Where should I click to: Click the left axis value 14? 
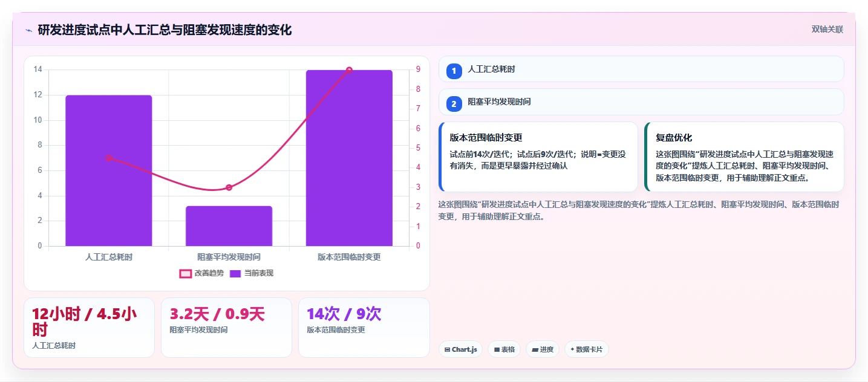click(38, 70)
